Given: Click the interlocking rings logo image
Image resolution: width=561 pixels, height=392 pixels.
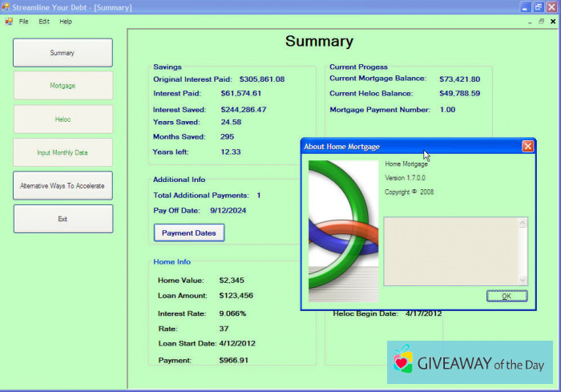Looking at the screenshot, I should 343,229.
